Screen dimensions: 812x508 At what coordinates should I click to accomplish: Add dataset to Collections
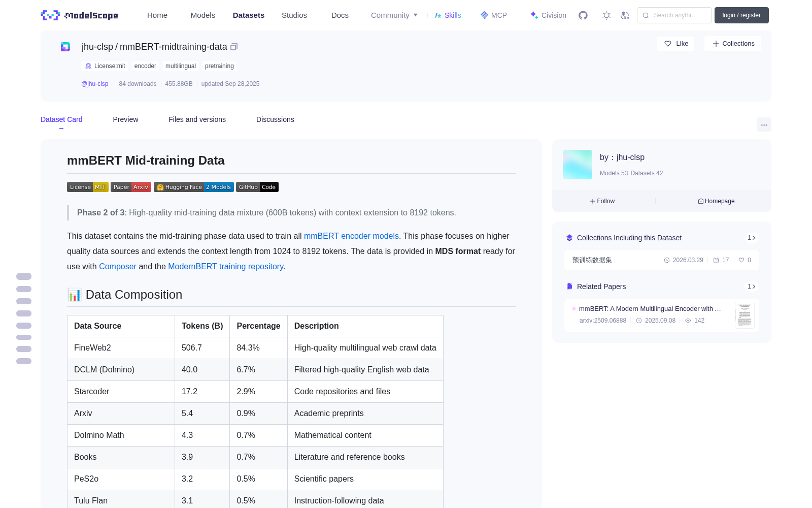(733, 44)
